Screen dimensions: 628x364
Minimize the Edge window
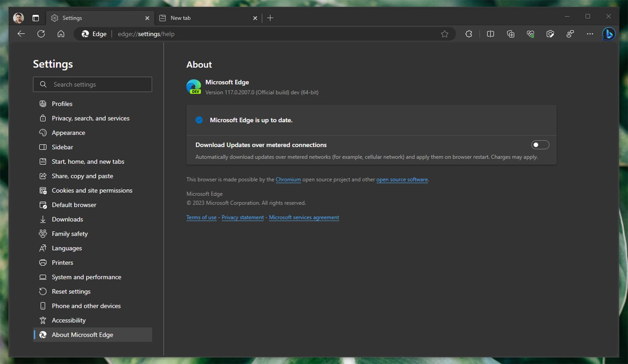pos(567,16)
